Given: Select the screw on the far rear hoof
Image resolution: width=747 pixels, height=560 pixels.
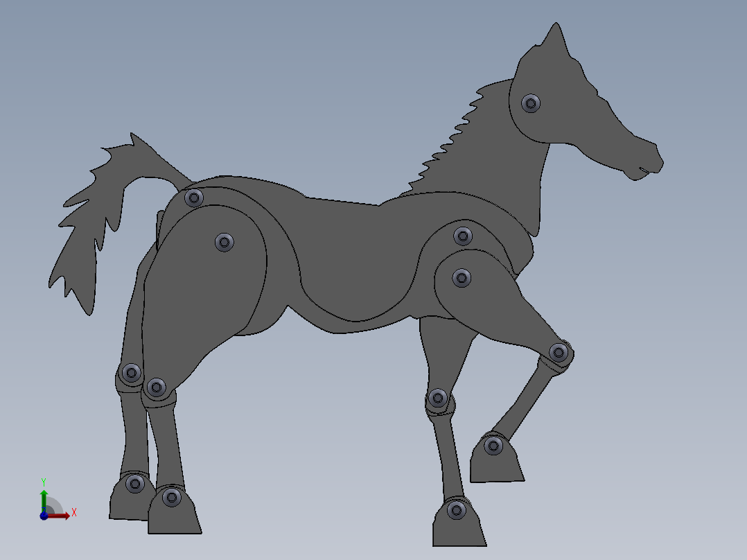Looking at the screenshot, I should 135,484.
